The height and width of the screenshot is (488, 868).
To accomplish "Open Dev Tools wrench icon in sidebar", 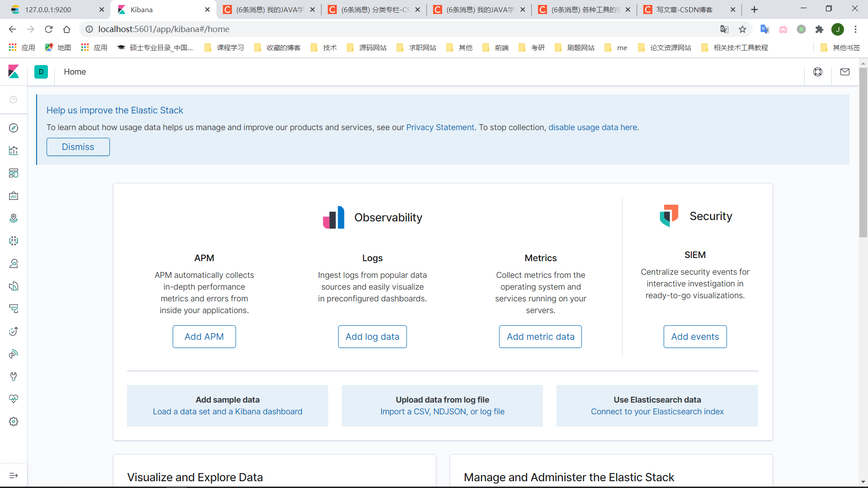I will click(x=14, y=376).
